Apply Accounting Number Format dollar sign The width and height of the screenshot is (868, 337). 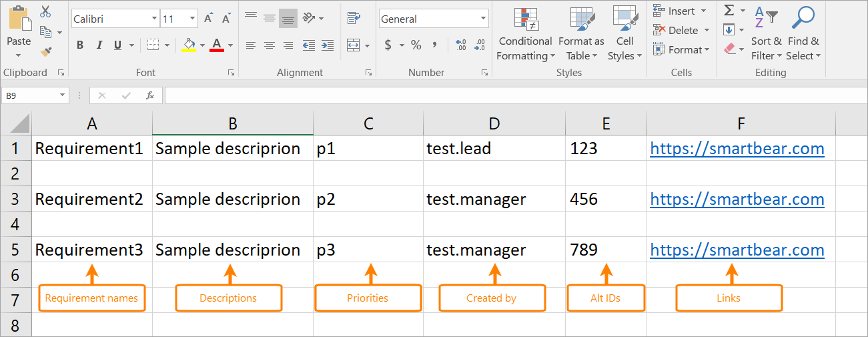[x=388, y=45]
